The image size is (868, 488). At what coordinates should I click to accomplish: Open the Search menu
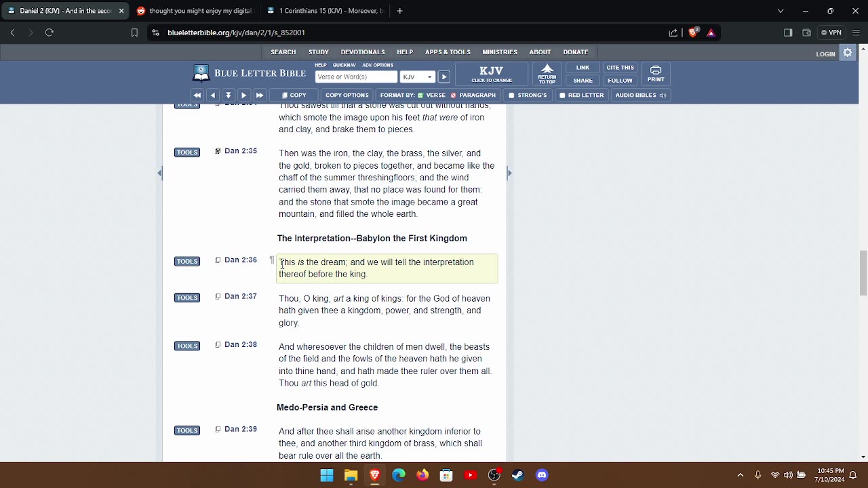tap(283, 52)
